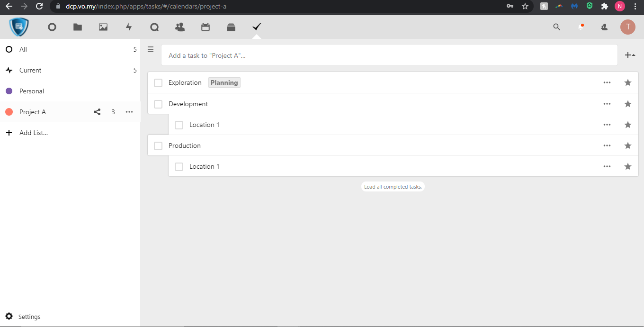This screenshot has height=327, width=644.
Task: Tick the Production task checkbox
Action: (x=158, y=145)
